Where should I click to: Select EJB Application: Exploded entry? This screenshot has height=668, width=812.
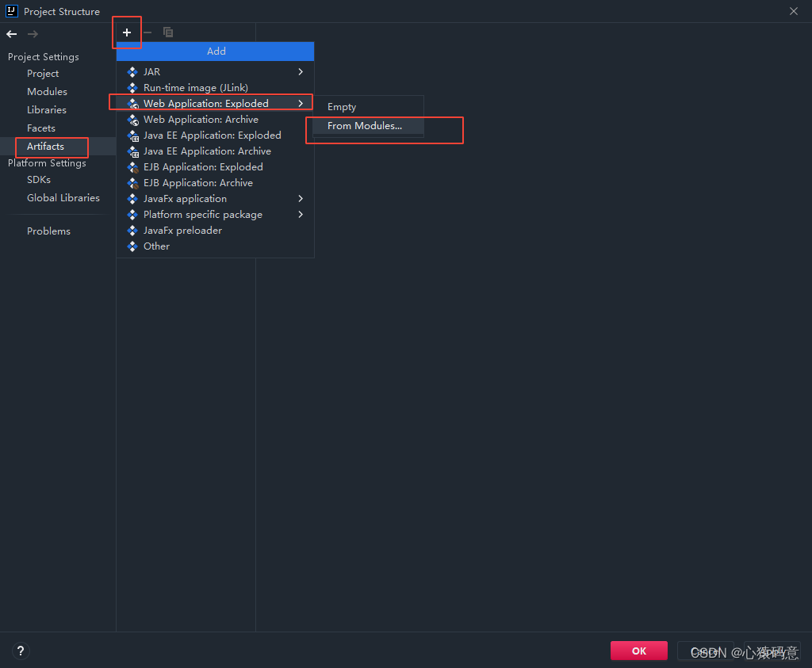215,167
